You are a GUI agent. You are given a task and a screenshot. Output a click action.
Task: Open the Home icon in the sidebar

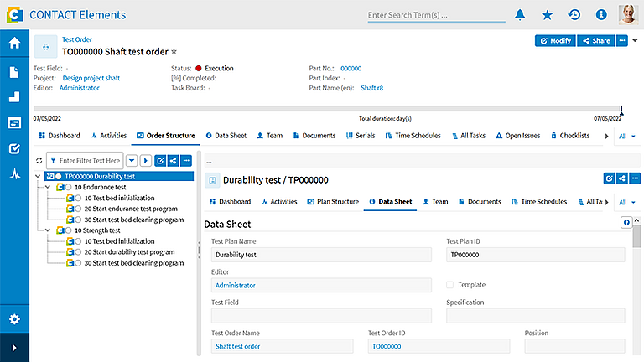(14, 43)
